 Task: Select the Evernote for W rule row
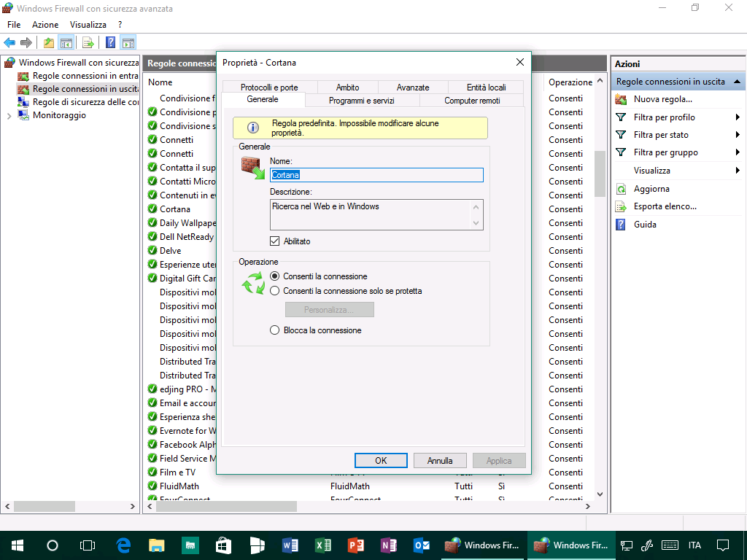181,430
